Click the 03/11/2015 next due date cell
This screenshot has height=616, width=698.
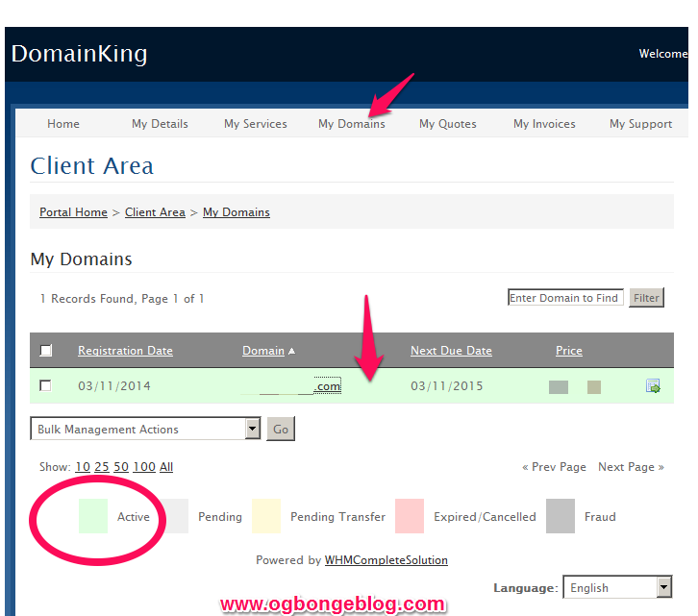[x=446, y=386]
